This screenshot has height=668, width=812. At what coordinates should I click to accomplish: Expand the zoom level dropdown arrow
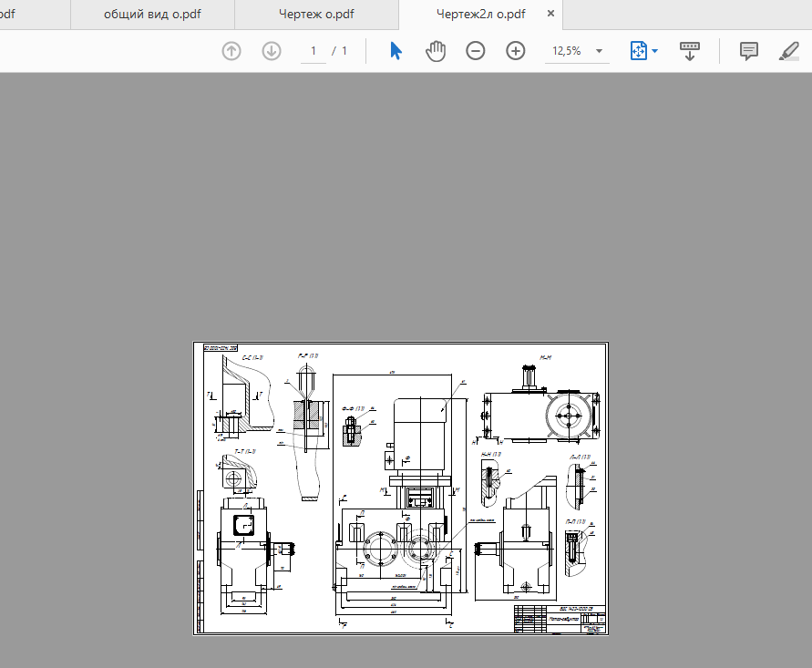(x=599, y=51)
